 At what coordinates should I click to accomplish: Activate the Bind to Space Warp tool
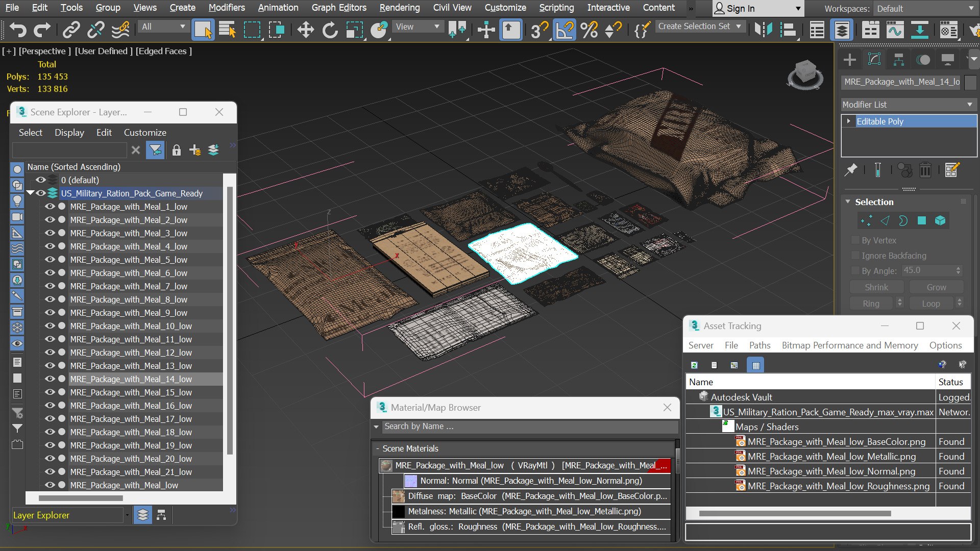pyautogui.click(x=120, y=30)
